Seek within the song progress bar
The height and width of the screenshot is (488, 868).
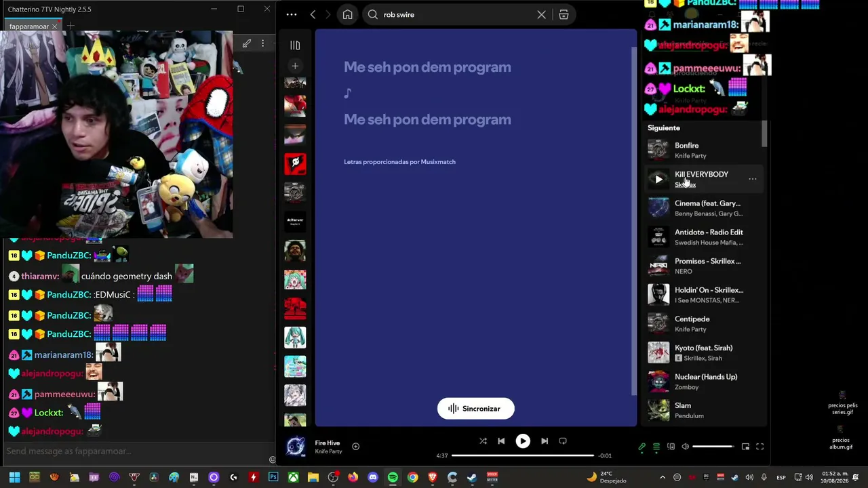tap(522, 455)
